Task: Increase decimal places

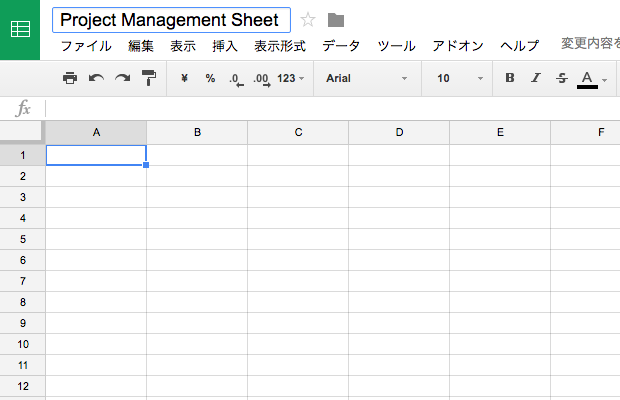Action: [262, 78]
